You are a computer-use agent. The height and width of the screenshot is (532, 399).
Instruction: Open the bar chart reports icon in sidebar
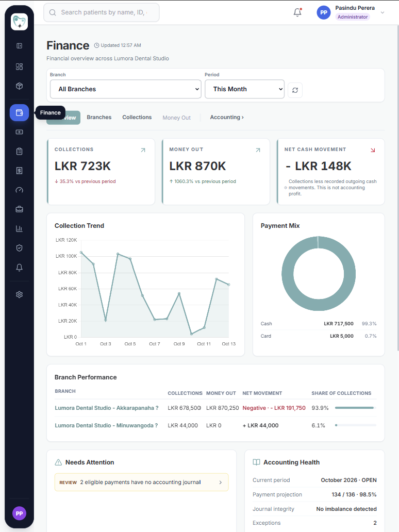20,229
